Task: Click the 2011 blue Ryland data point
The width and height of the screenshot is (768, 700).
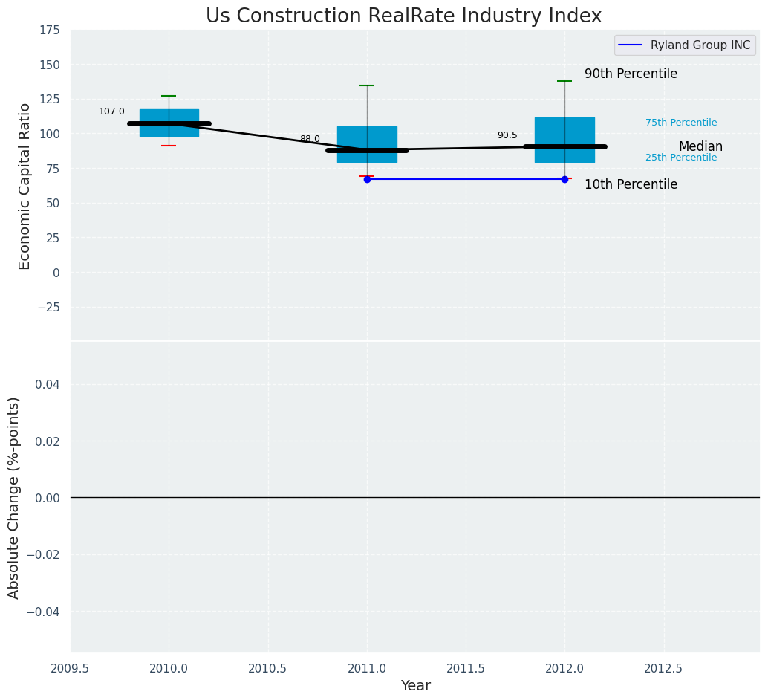Action: tap(368, 179)
